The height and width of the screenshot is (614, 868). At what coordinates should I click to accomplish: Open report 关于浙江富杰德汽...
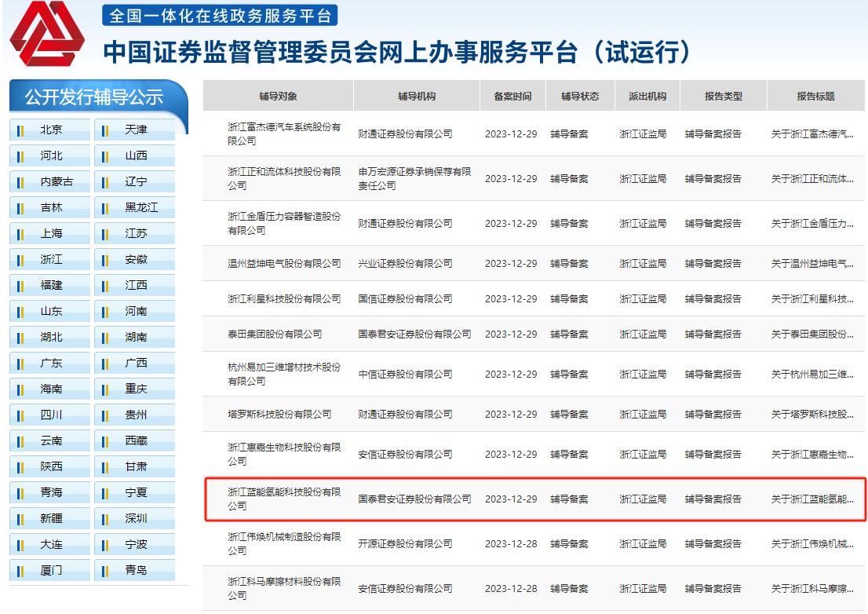point(812,134)
